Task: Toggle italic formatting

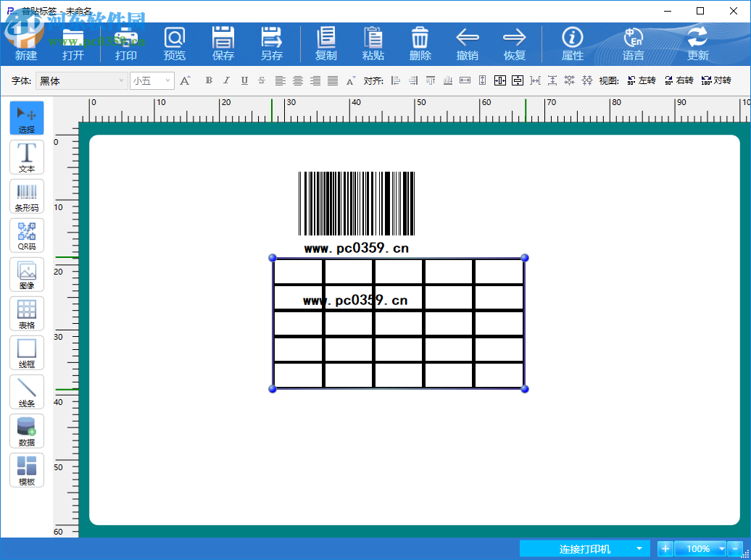Action: click(227, 80)
